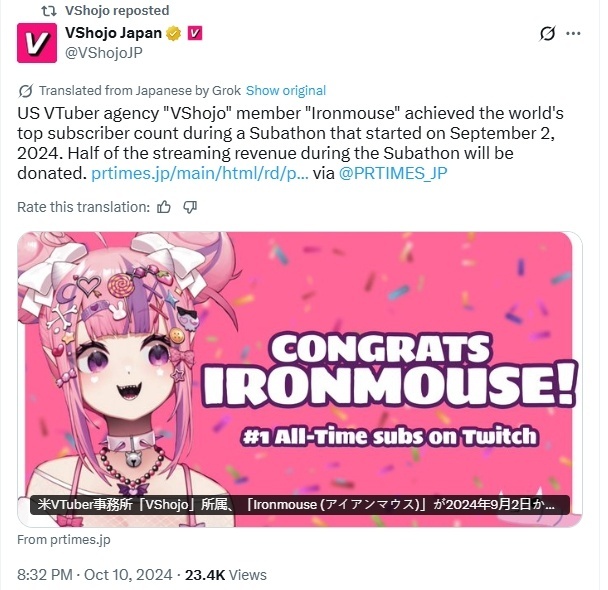Image resolution: width=608 pixels, height=590 pixels.
Task: Click the repost icon above the post
Action: coord(49,11)
